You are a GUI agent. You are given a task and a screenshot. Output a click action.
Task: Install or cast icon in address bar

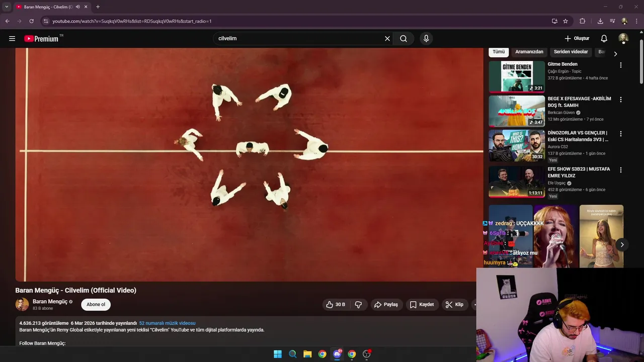554,21
